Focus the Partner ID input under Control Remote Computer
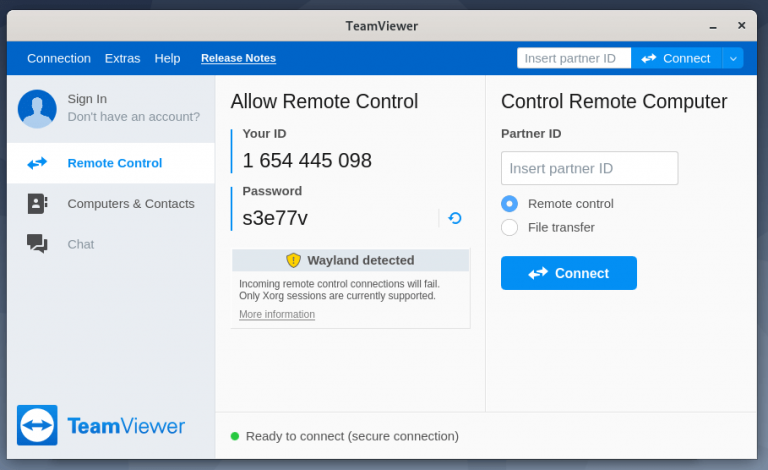768x470 pixels. [x=589, y=168]
